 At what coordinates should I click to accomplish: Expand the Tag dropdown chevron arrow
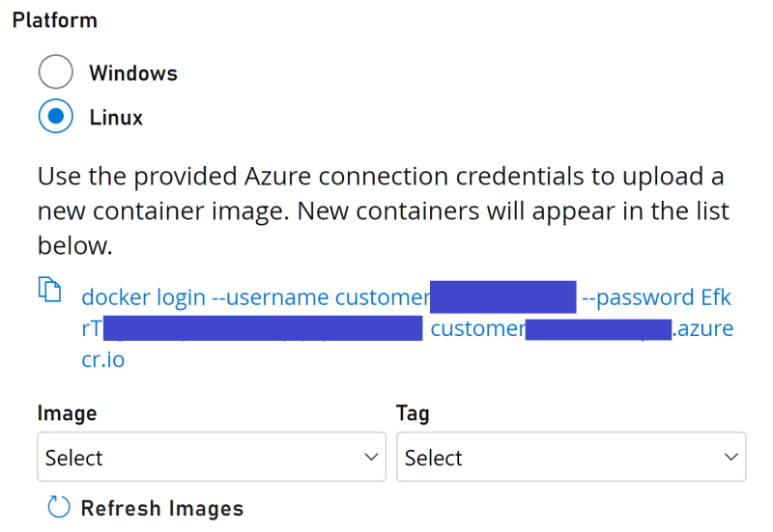[731, 457]
